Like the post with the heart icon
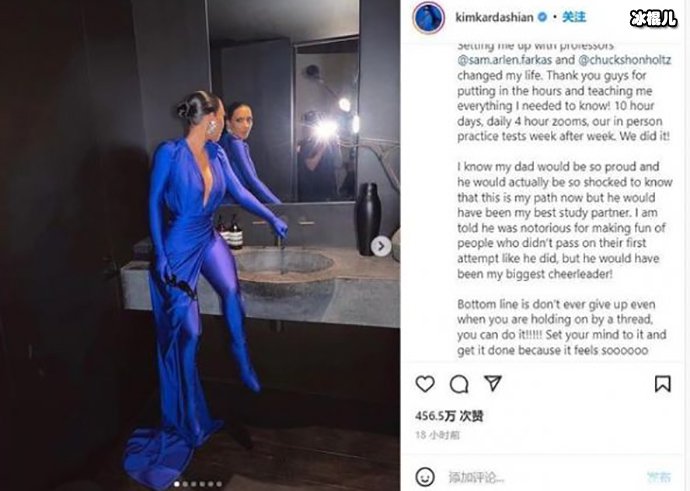The width and height of the screenshot is (690, 491). pyautogui.click(x=425, y=384)
